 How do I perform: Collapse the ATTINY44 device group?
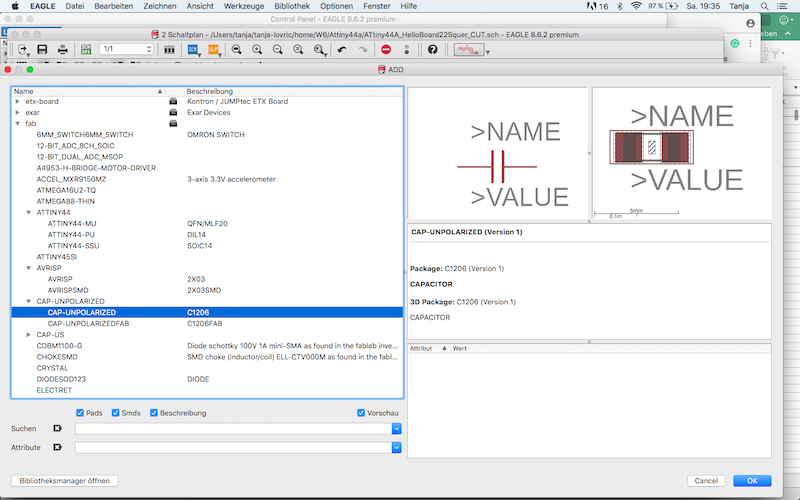29,213
